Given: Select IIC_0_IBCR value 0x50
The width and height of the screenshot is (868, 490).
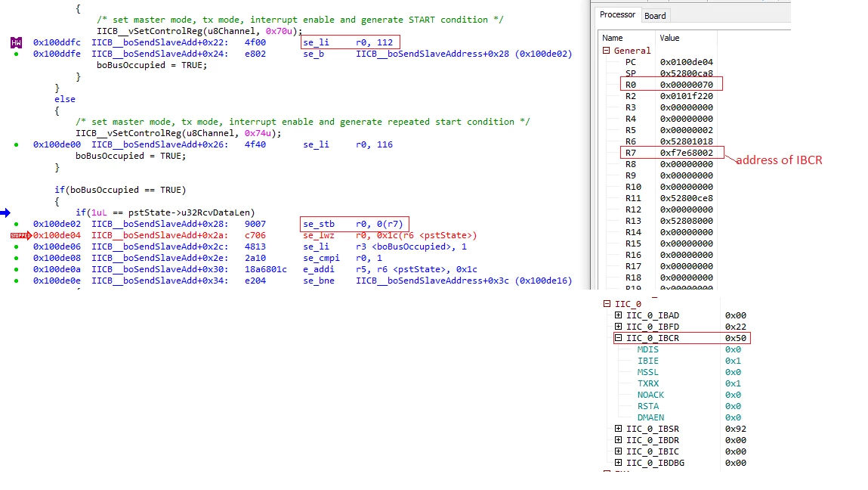Looking at the screenshot, I should (735, 338).
